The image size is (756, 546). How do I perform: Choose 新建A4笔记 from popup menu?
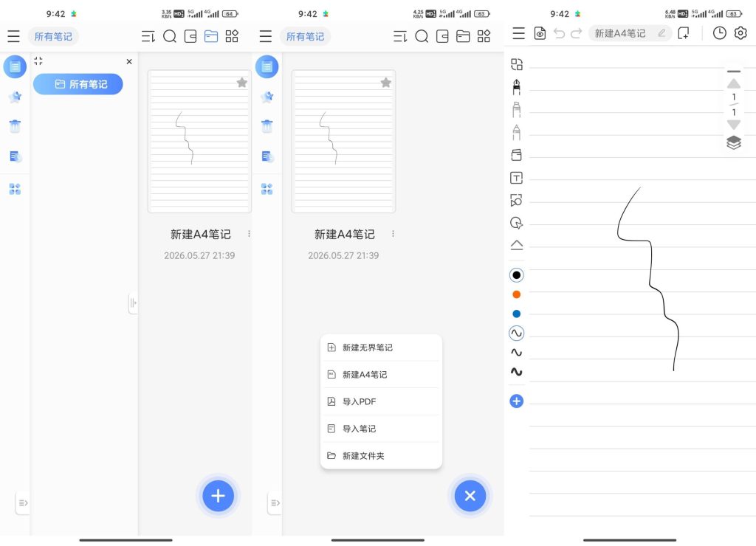point(381,374)
